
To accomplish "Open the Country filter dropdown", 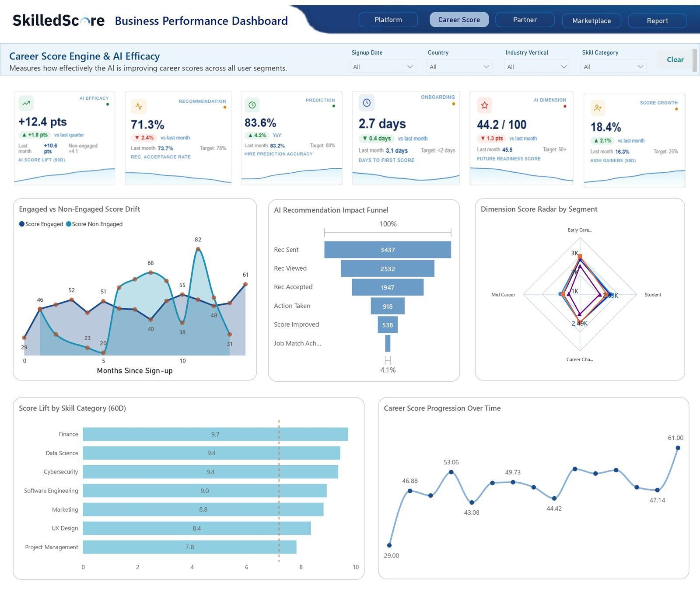I will pos(459,66).
